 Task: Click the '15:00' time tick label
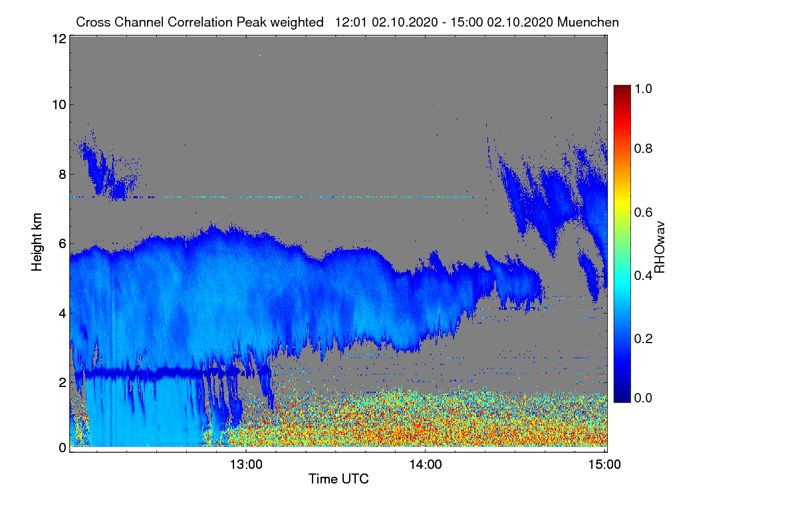pos(605,465)
